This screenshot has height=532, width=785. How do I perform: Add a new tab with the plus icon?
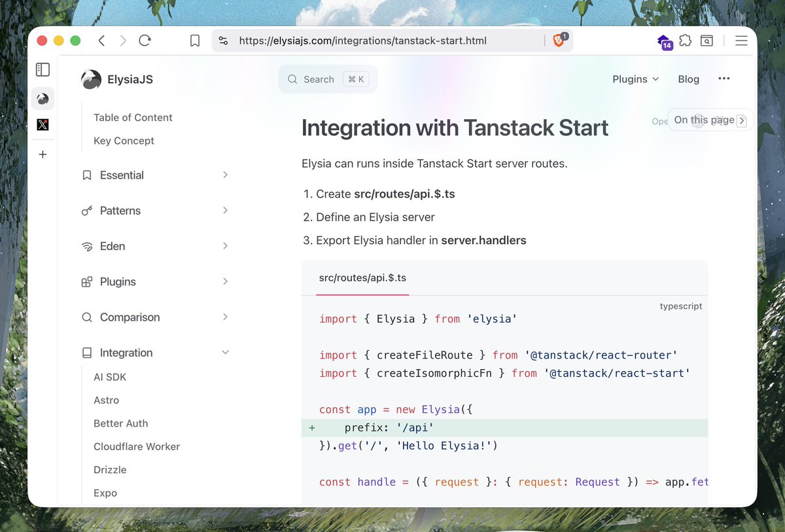tap(43, 154)
